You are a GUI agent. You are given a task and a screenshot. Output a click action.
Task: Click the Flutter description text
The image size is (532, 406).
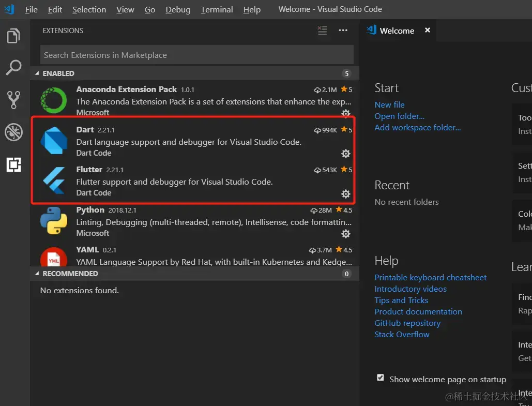174,182
